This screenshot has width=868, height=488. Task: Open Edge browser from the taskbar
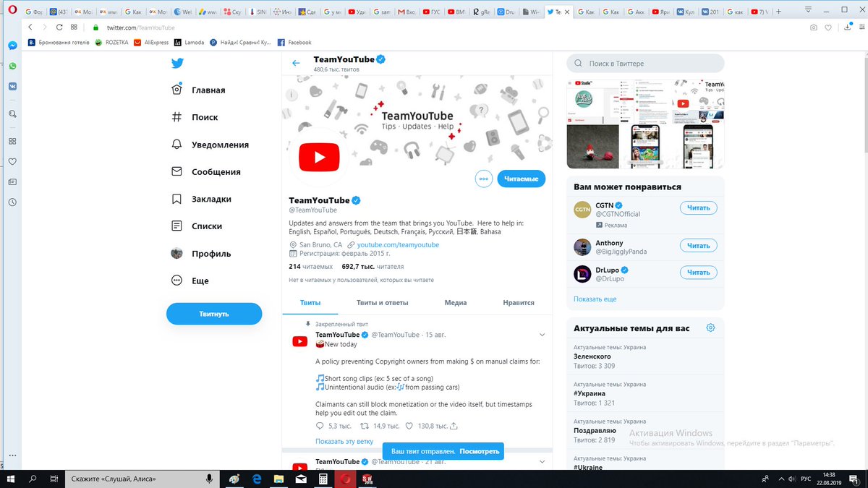point(256,479)
